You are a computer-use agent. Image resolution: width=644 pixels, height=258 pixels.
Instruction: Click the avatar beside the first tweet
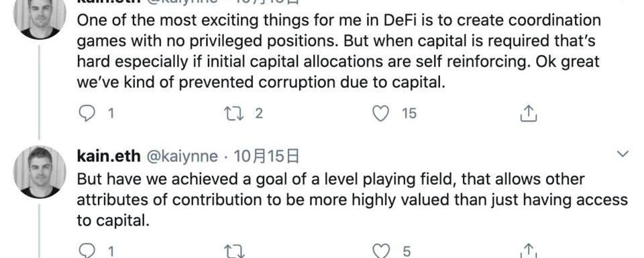coord(40,16)
